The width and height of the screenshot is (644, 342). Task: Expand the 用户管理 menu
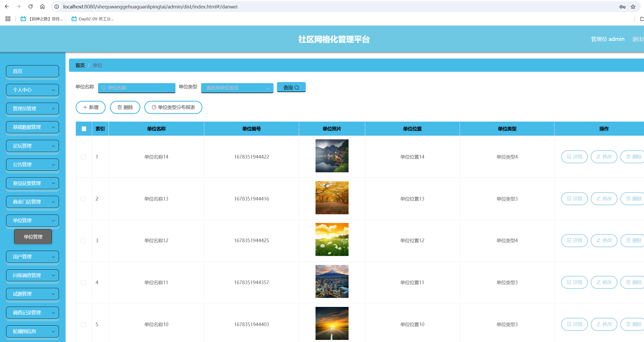click(33, 257)
